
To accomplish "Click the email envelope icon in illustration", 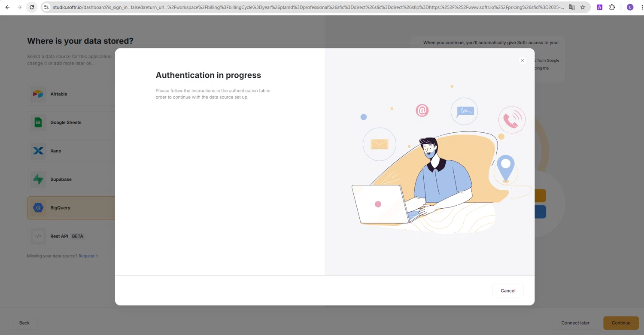I will pyautogui.click(x=380, y=144).
